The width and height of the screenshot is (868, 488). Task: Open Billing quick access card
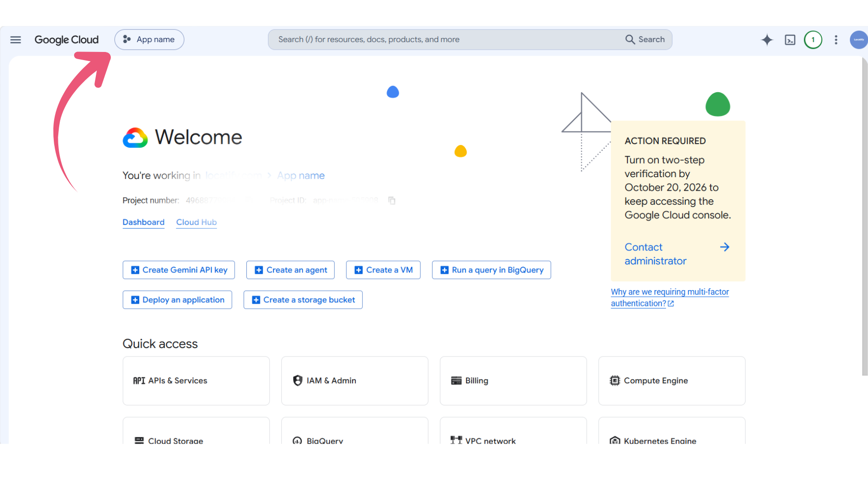pyautogui.click(x=513, y=380)
